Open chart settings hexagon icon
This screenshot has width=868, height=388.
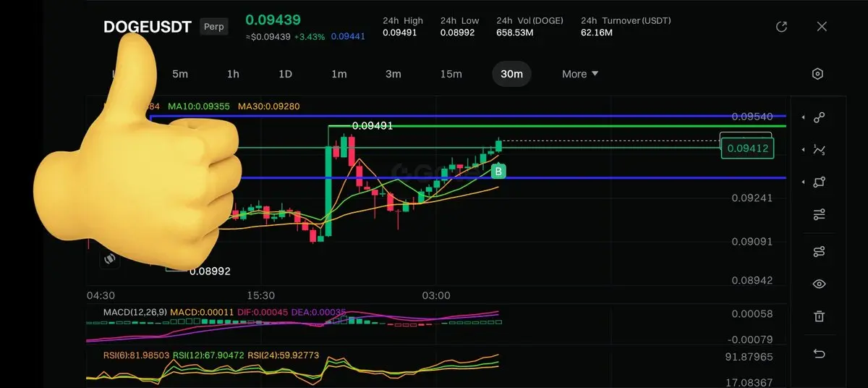pos(818,74)
